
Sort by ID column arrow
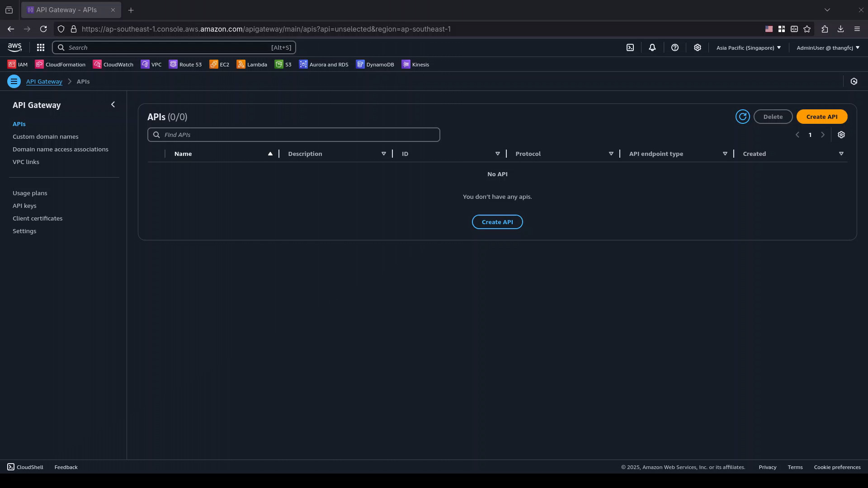tap(498, 154)
